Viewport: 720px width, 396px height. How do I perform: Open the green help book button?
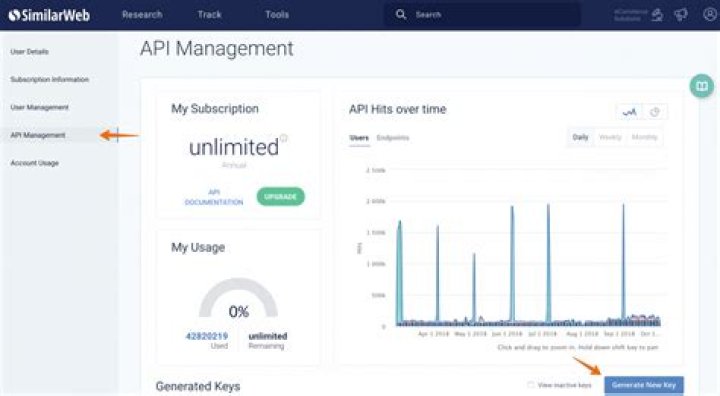(701, 86)
